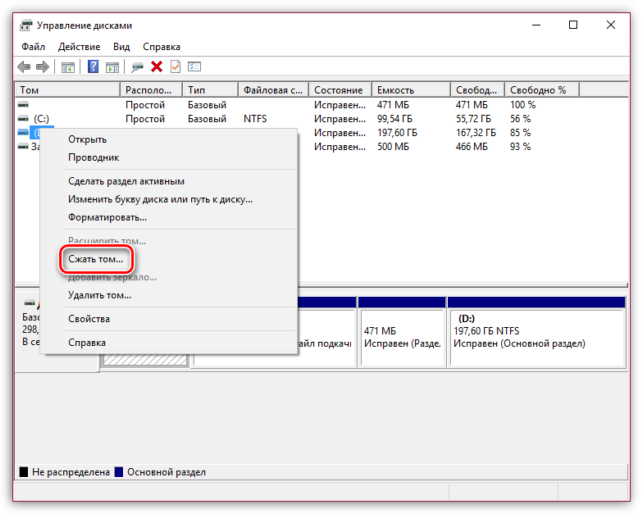Sort by the Располо... column header
Image resolution: width=643 pixels, height=514 pixels.
coord(151,90)
